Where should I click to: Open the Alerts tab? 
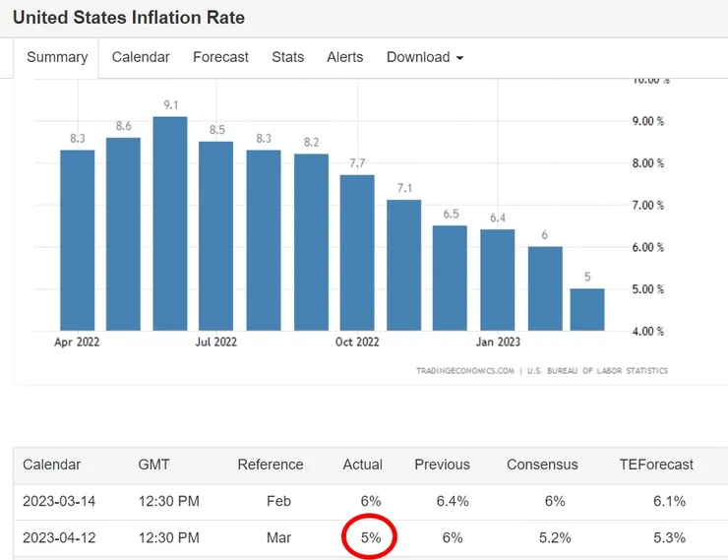point(344,57)
